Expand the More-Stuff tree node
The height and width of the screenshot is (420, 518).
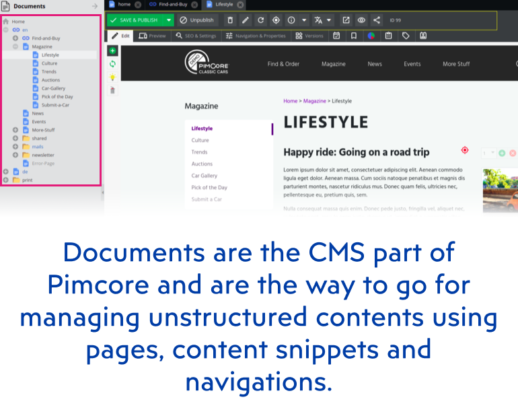(15, 130)
